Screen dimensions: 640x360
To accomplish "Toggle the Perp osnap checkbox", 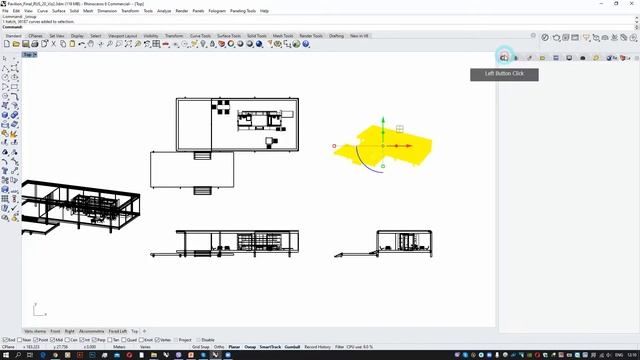I will [94, 340].
